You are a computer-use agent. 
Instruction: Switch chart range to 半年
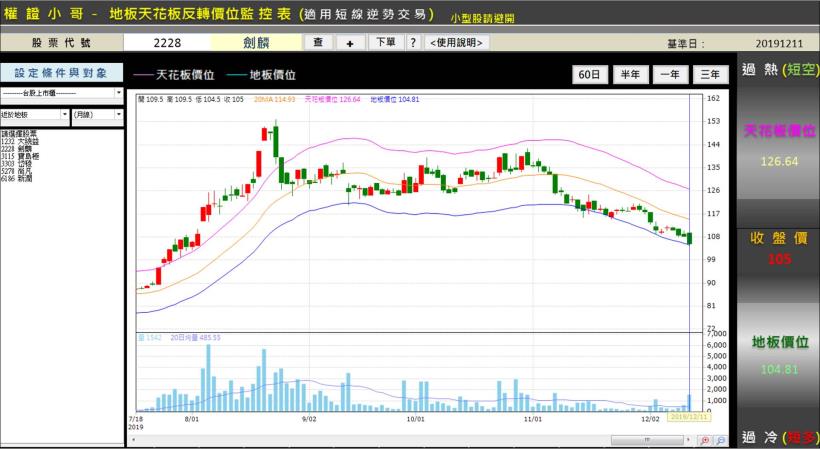(631, 75)
